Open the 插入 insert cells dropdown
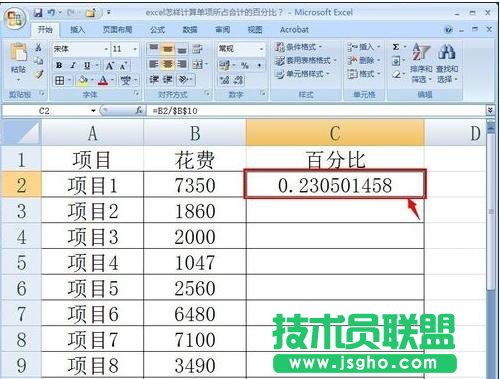 tap(364, 47)
